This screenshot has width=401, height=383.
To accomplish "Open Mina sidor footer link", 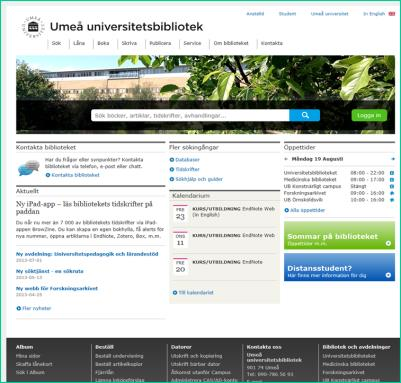I will pyautogui.click(x=28, y=356).
